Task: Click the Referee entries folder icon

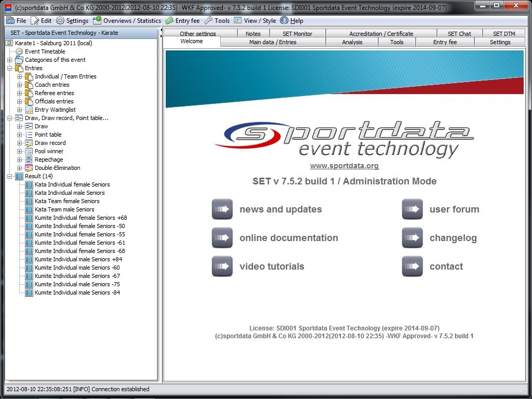Action: point(29,94)
